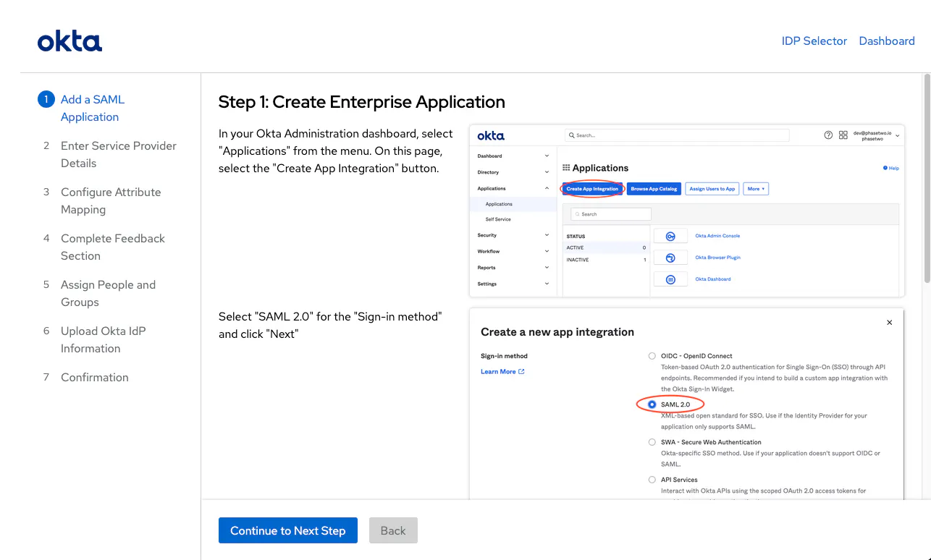
Task: Click the help question-mark icon in tutorial image
Action: tap(828, 135)
